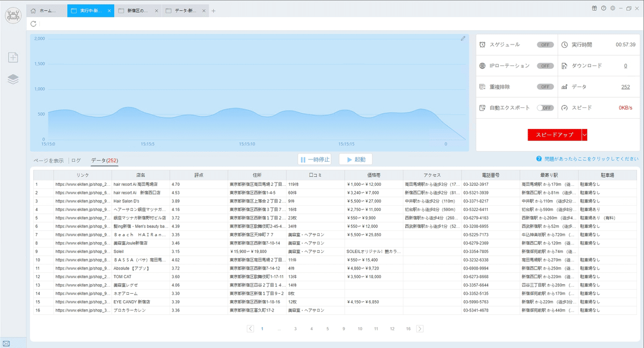Select rating cell 4.70

[x=199, y=184]
